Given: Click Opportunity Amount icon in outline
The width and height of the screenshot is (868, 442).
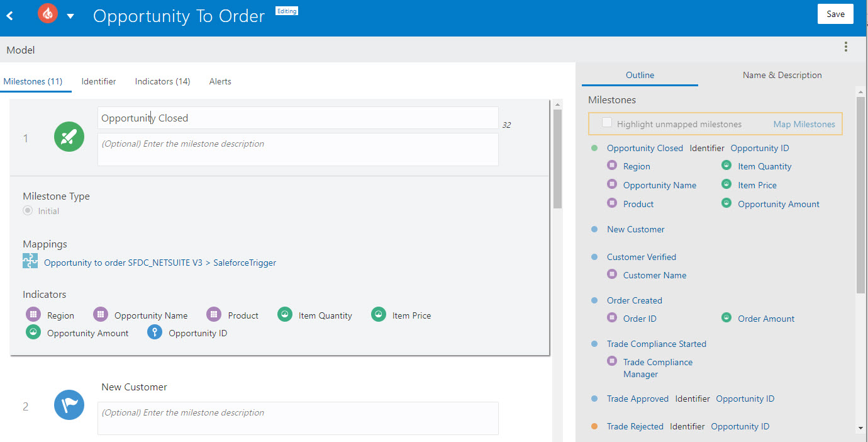Looking at the screenshot, I should tap(726, 203).
